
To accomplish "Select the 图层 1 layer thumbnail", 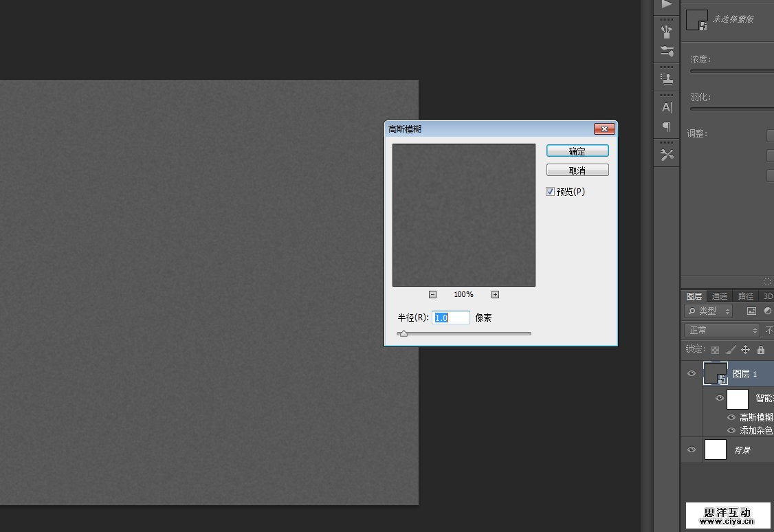I will (716, 373).
